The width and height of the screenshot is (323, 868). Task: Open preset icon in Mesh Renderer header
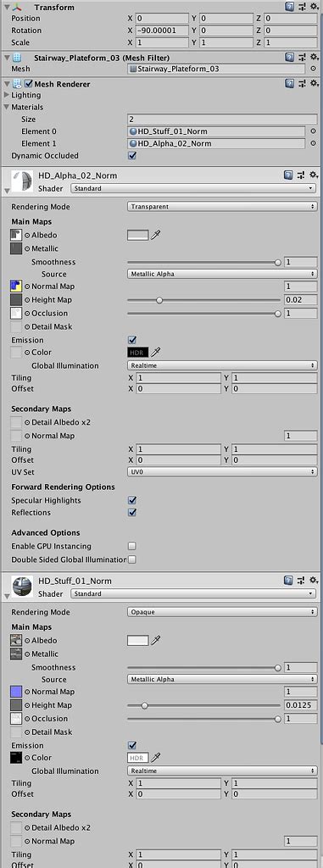(302, 84)
